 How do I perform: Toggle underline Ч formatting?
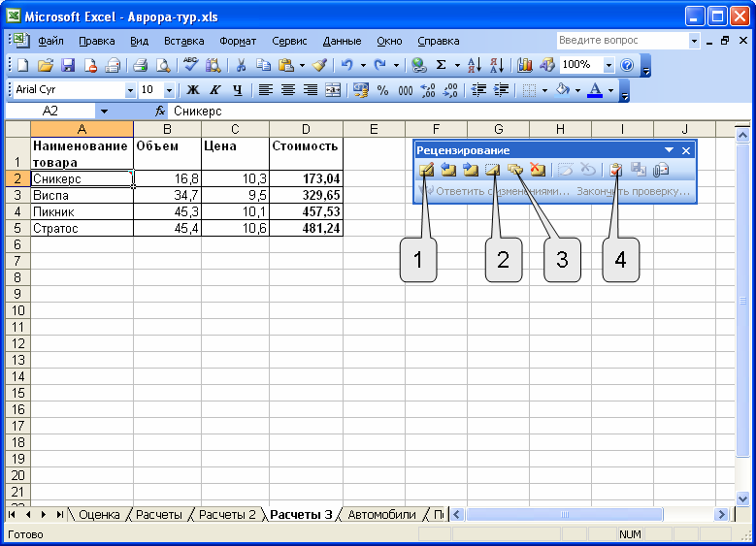pos(237,90)
